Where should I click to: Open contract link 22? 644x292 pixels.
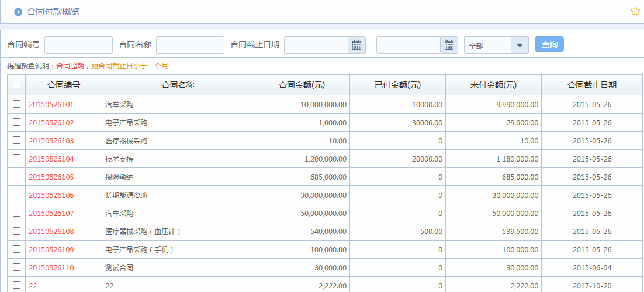[33, 286]
